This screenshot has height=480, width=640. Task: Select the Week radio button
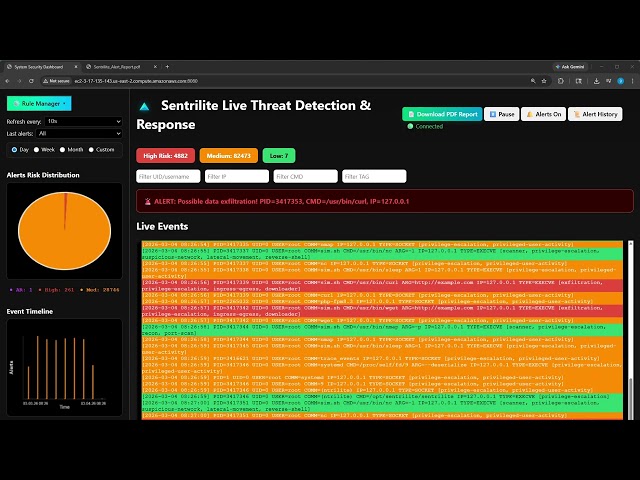pyautogui.click(x=36, y=150)
